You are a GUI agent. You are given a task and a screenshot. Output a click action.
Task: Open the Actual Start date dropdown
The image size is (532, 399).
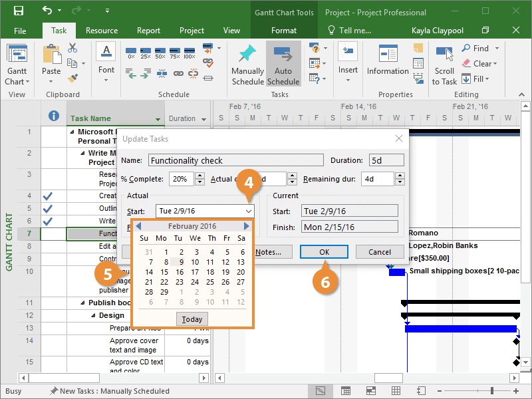(249, 211)
